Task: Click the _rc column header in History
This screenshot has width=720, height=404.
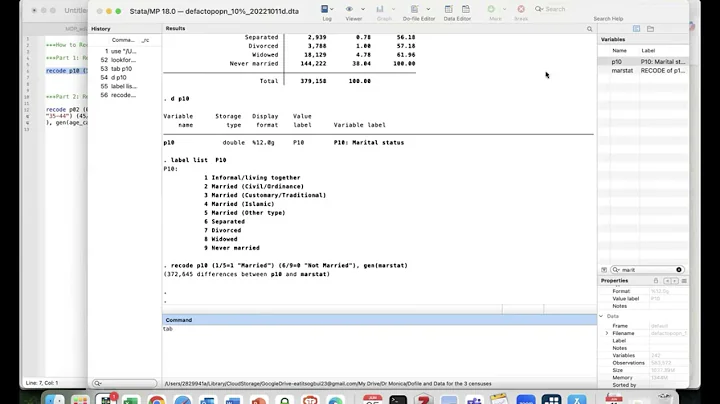Action: pyautogui.click(x=145, y=40)
